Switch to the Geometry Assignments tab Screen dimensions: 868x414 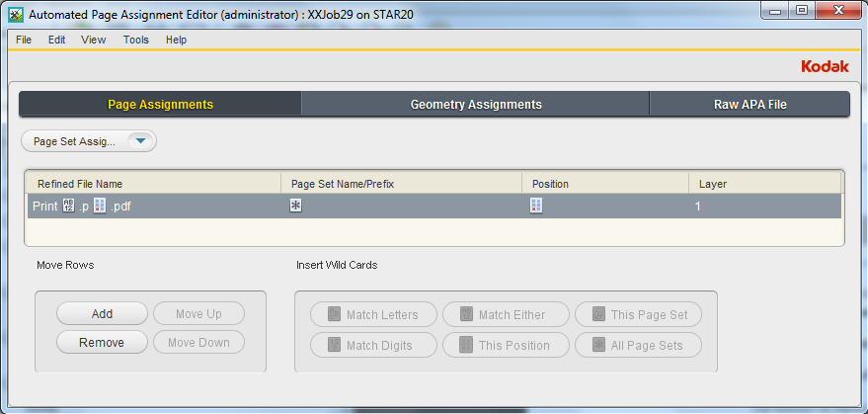[x=475, y=105]
